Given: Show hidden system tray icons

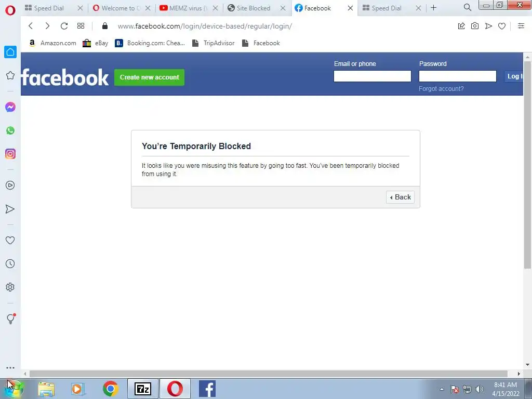Looking at the screenshot, I should tap(442, 389).
